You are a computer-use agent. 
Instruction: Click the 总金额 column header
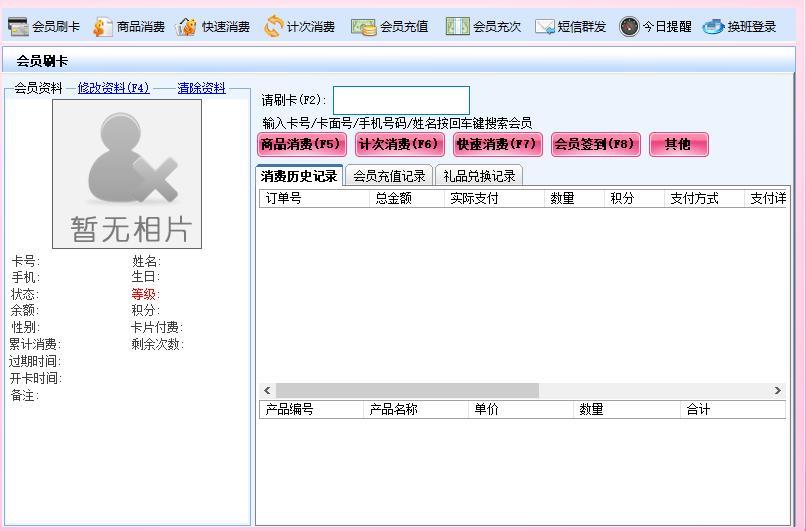point(407,198)
